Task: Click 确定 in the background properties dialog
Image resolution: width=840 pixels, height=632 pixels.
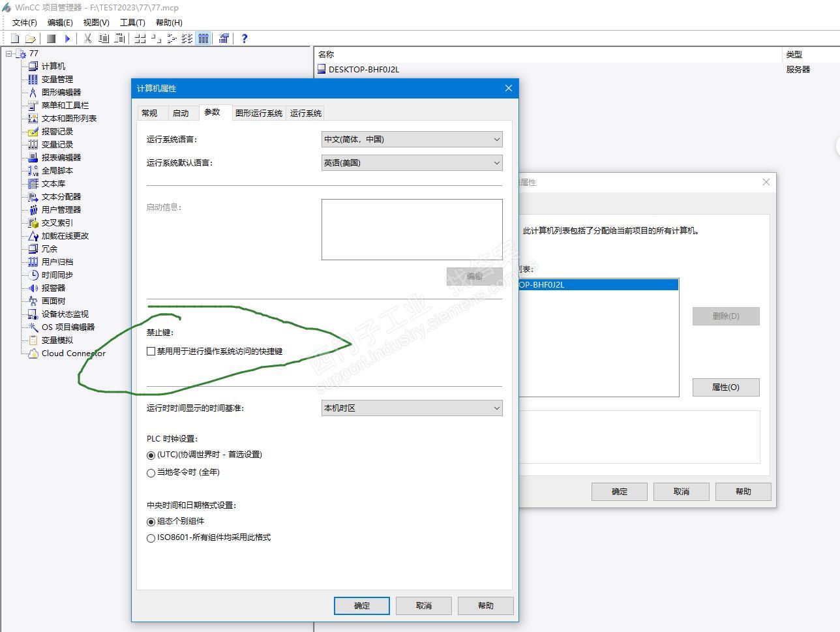Action: (x=620, y=491)
